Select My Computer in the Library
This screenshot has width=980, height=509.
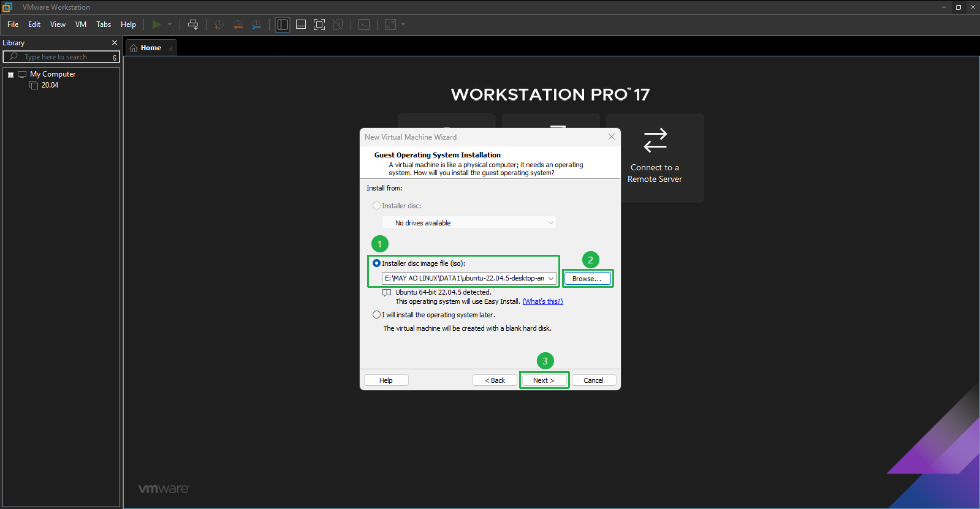(x=53, y=74)
